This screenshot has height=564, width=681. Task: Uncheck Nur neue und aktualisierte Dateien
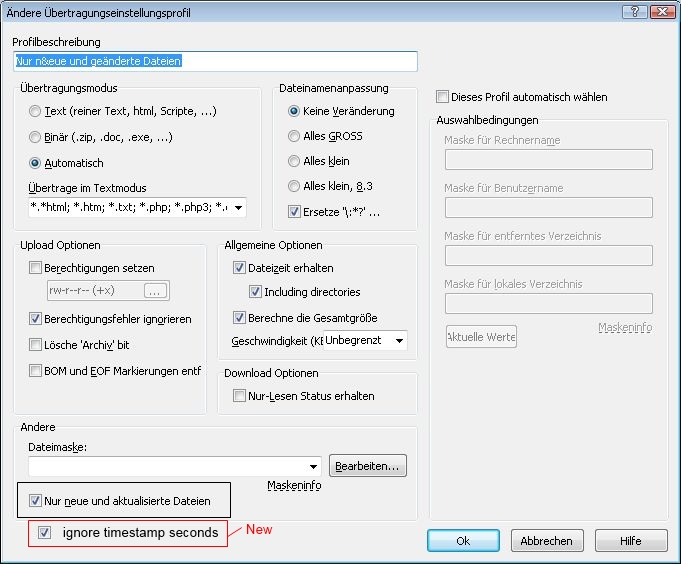click(36, 500)
